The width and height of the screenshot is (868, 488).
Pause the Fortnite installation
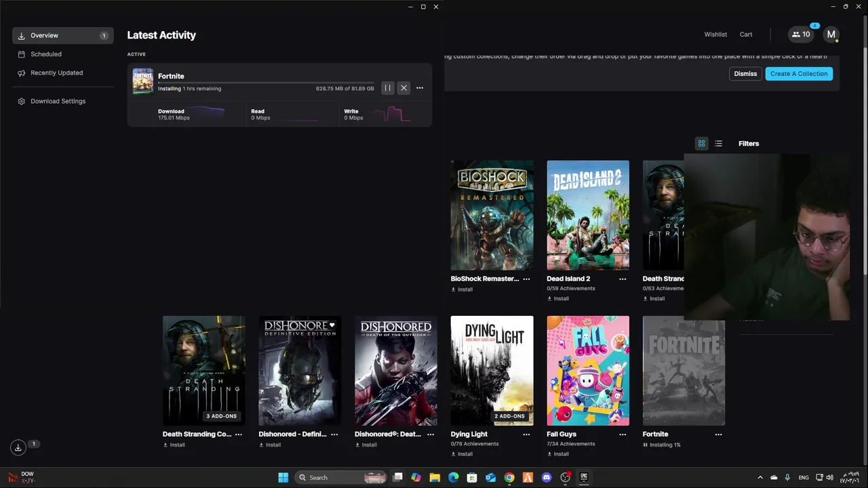(387, 88)
